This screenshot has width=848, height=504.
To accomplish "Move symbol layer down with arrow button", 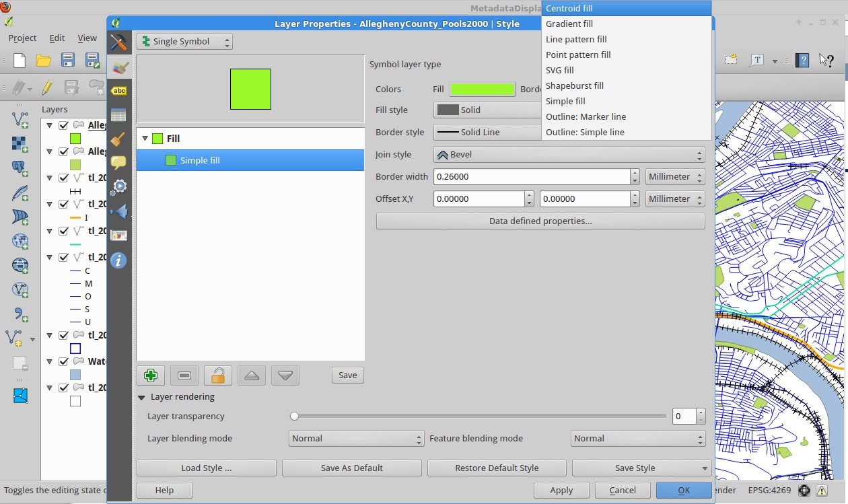I will pos(285,375).
